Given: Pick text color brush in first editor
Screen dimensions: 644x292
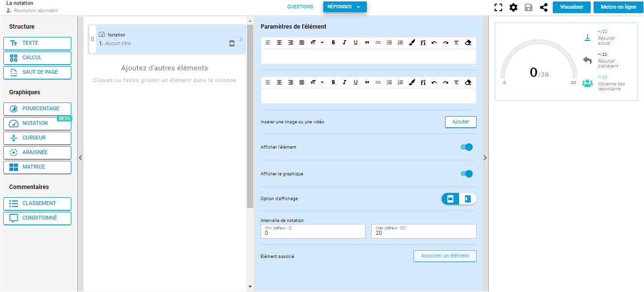Looking at the screenshot, I should (x=412, y=43).
